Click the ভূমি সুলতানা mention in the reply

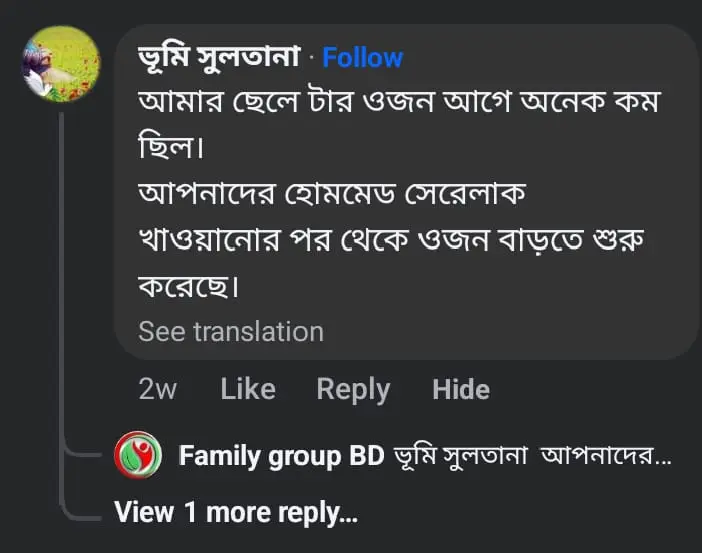(462, 457)
